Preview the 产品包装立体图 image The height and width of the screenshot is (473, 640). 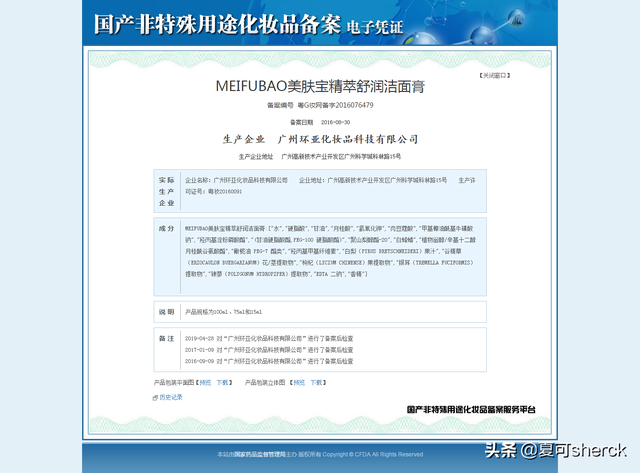click(299, 382)
